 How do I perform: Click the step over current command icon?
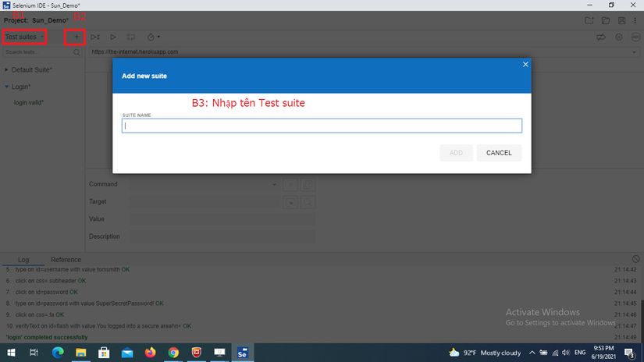coord(131,37)
